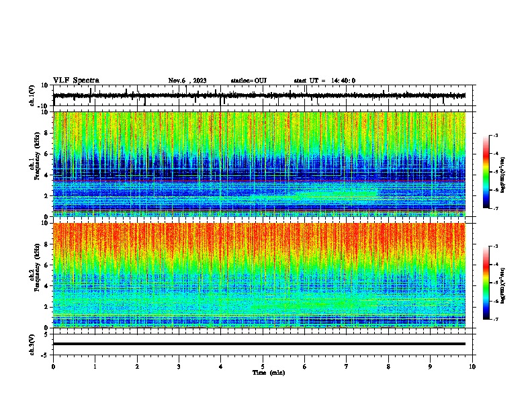Click the "-3" label on the upper color bar
Viewport: 532px width, 411px height.
pos(495,135)
